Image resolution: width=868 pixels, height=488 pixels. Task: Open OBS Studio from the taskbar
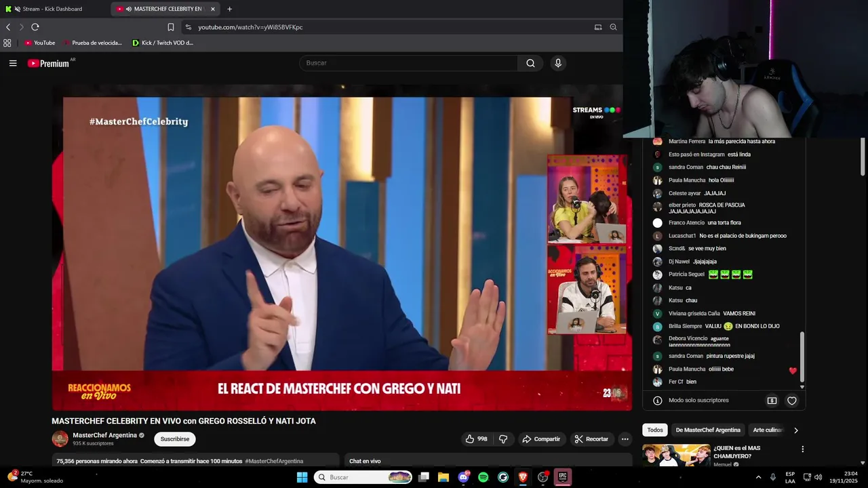pyautogui.click(x=542, y=477)
